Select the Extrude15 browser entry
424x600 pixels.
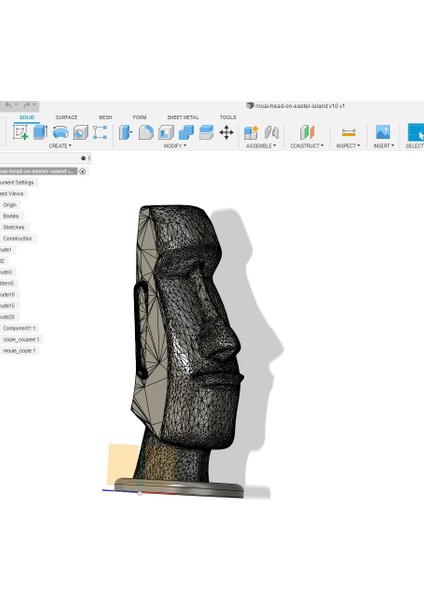pyautogui.click(x=8, y=306)
